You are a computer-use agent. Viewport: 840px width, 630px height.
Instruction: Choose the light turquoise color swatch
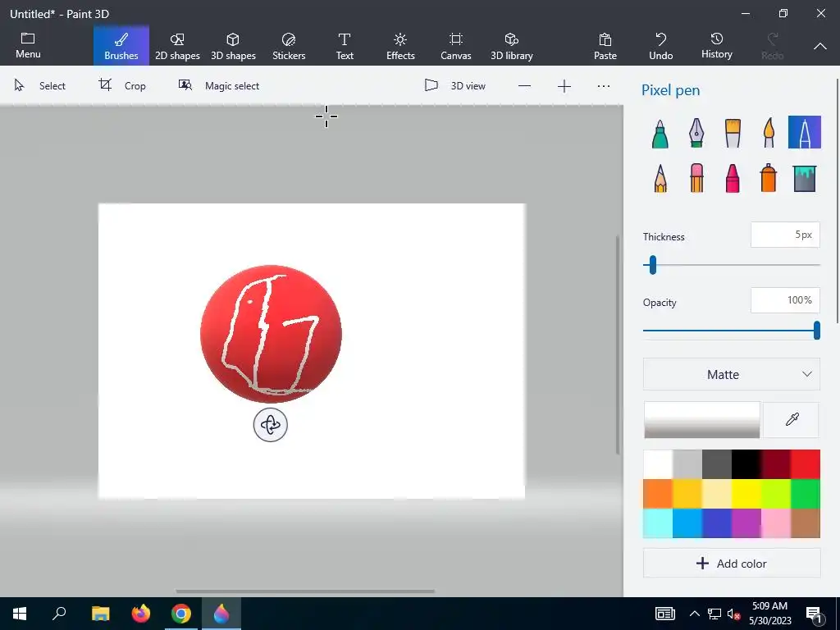click(x=658, y=523)
